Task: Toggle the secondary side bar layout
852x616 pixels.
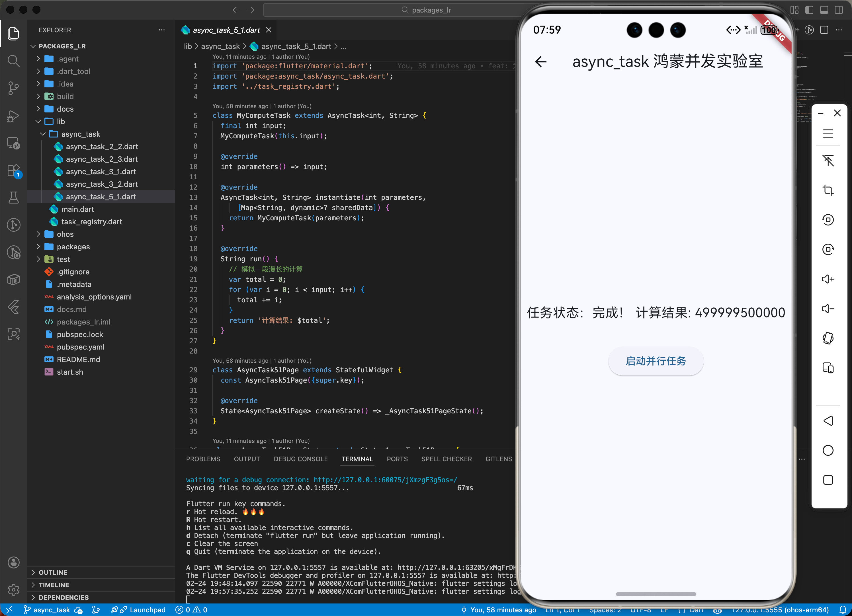Action: [839, 10]
